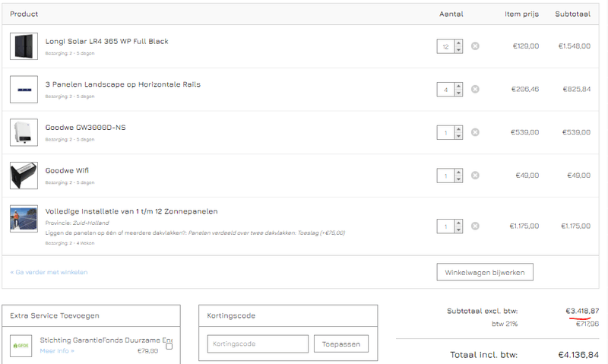
Task: Apply the discount code with Toepassen
Action: (x=341, y=343)
